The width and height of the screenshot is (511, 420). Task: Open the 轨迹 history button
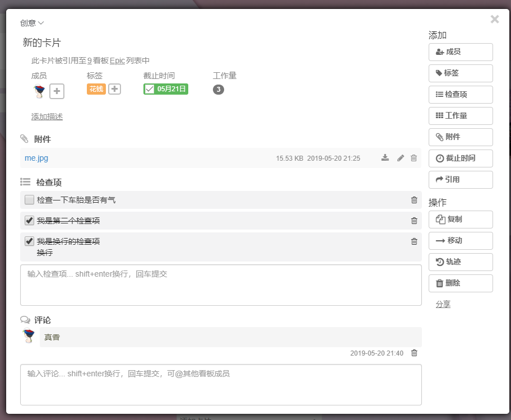click(x=461, y=262)
